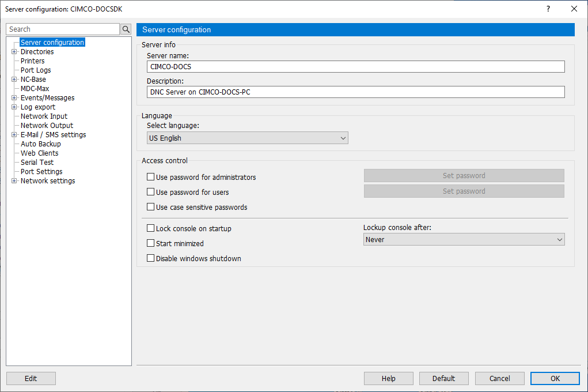Open Network Input settings

[44, 116]
